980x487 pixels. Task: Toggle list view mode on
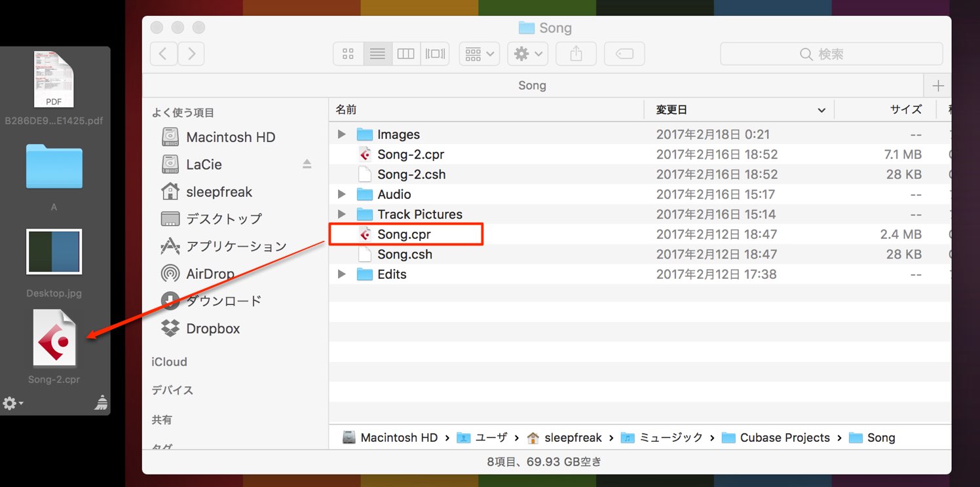pyautogui.click(x=377, y=54)
